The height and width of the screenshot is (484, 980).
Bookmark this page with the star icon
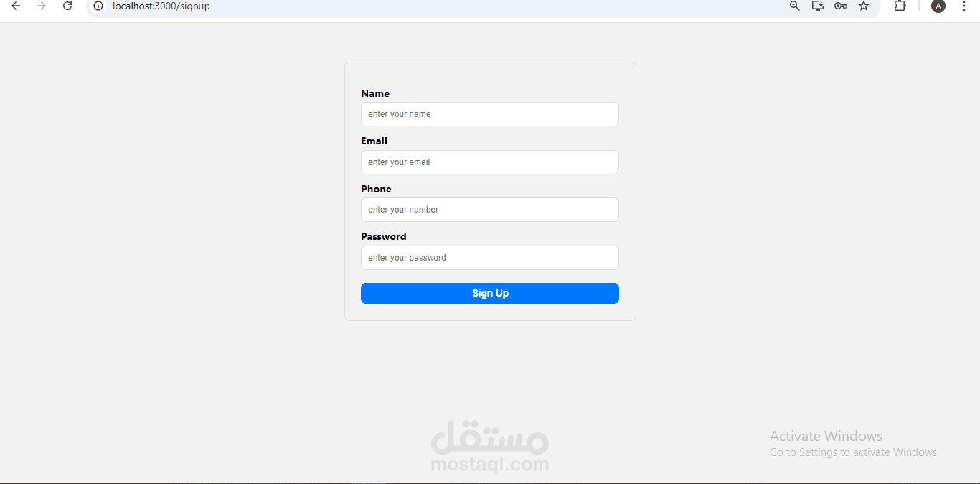tap(864, 6)
